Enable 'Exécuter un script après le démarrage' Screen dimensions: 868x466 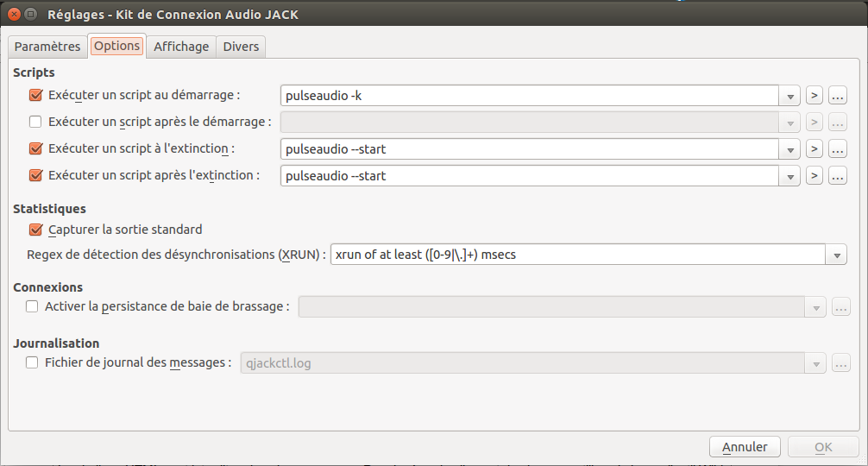pyautogui.click(x=36, y=122)
